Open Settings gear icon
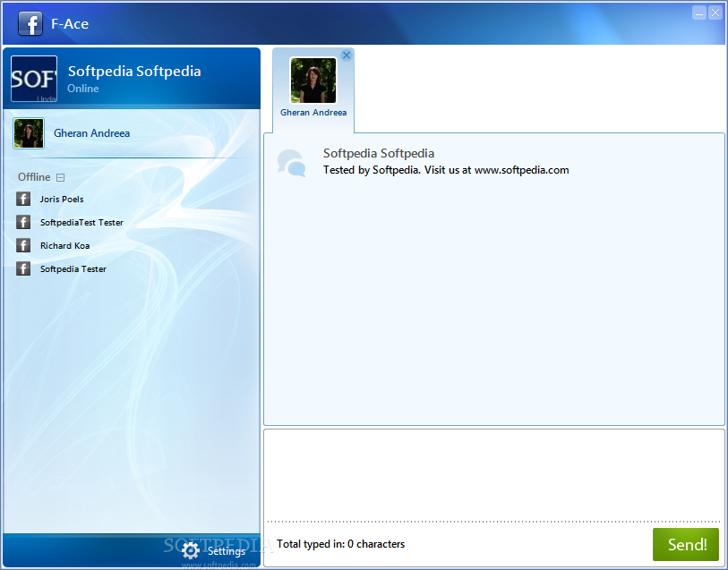728x570 pixels. [191, 550]
